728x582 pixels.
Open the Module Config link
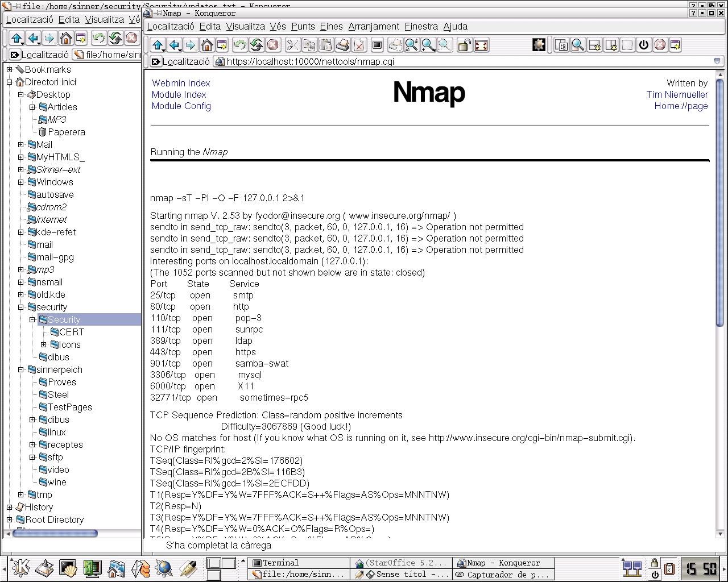[x=181, y=106]
